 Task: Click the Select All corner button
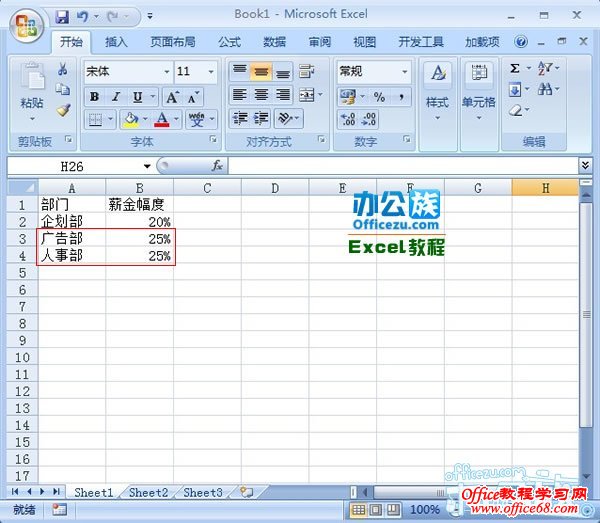(22, 187)
